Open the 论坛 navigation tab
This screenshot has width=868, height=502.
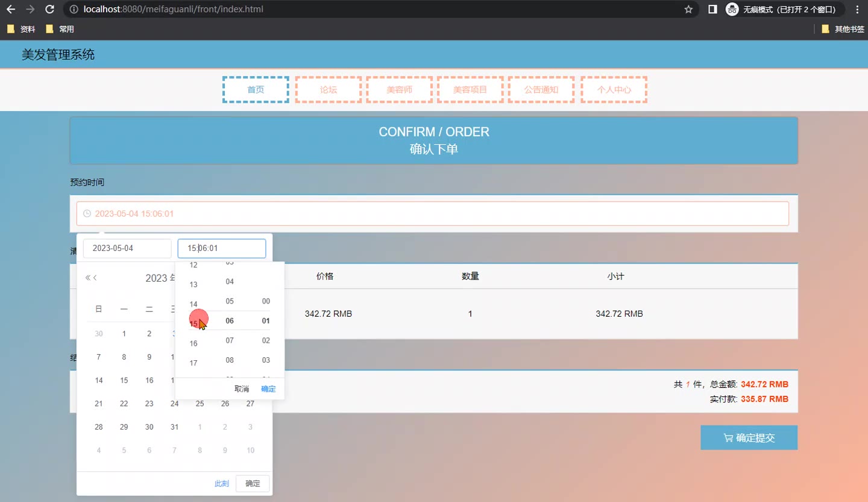329,89
